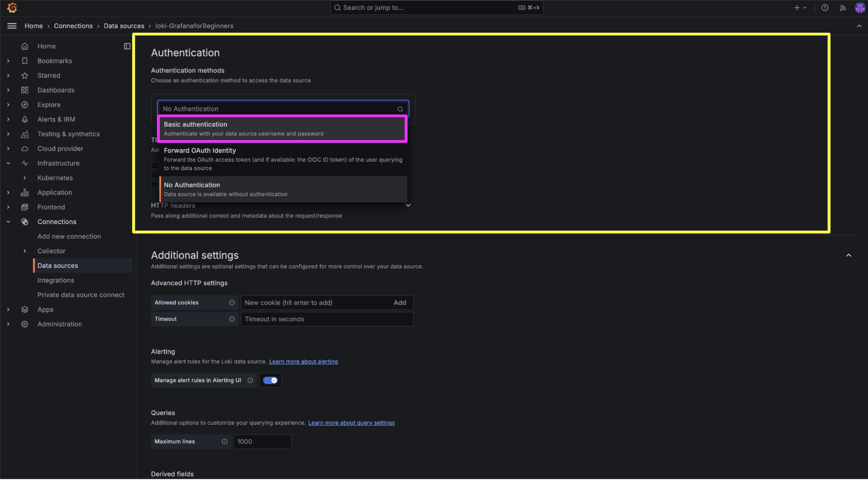868x480 pixels.
Task: Click the Grafana logo icon
Action: tap(12, 8)
